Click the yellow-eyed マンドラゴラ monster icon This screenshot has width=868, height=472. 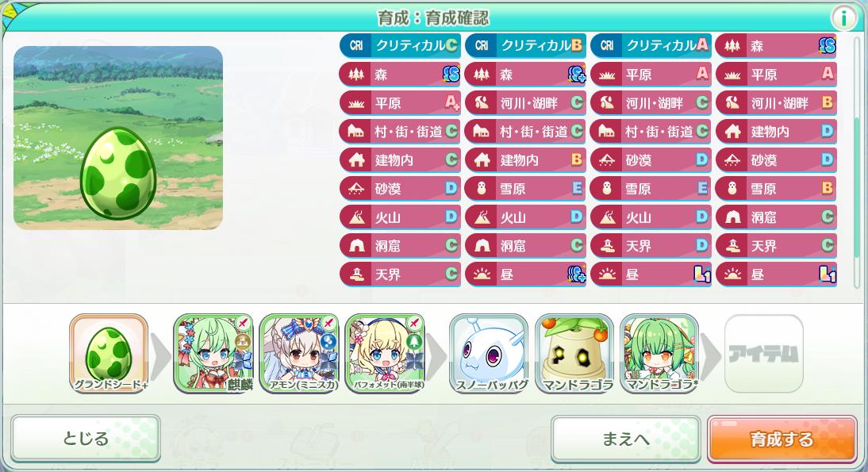coord(574,354)
